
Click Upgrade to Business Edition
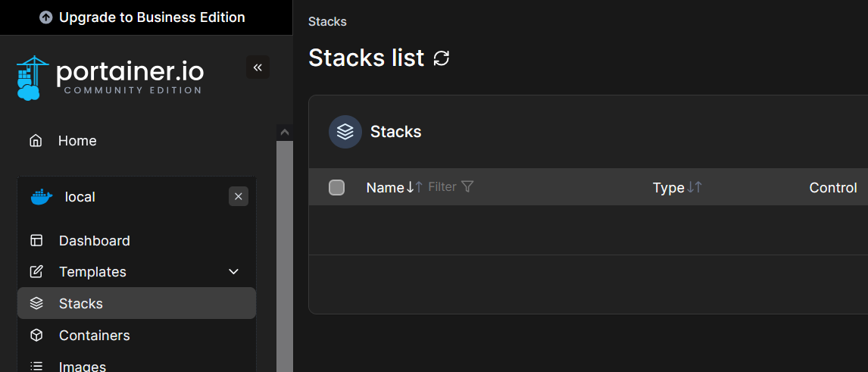142,17
